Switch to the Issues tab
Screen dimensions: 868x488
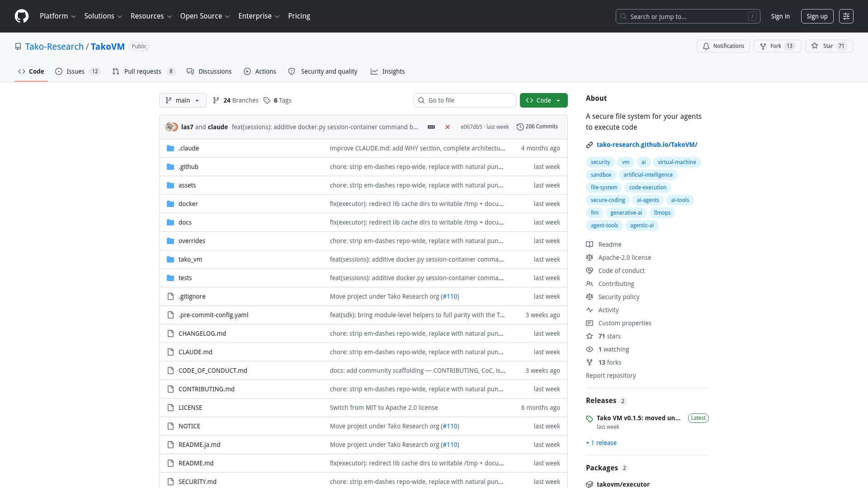(77, 71)
